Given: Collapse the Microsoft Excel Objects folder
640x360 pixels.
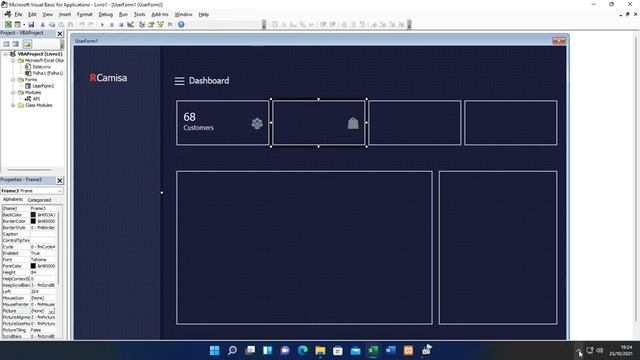Looking at the screenshot, I should click(13, 60).
